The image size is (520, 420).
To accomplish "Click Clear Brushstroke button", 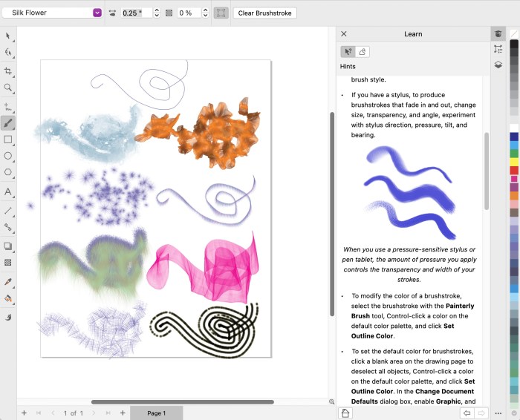I will pyautogui.click(x=264, y=13).
